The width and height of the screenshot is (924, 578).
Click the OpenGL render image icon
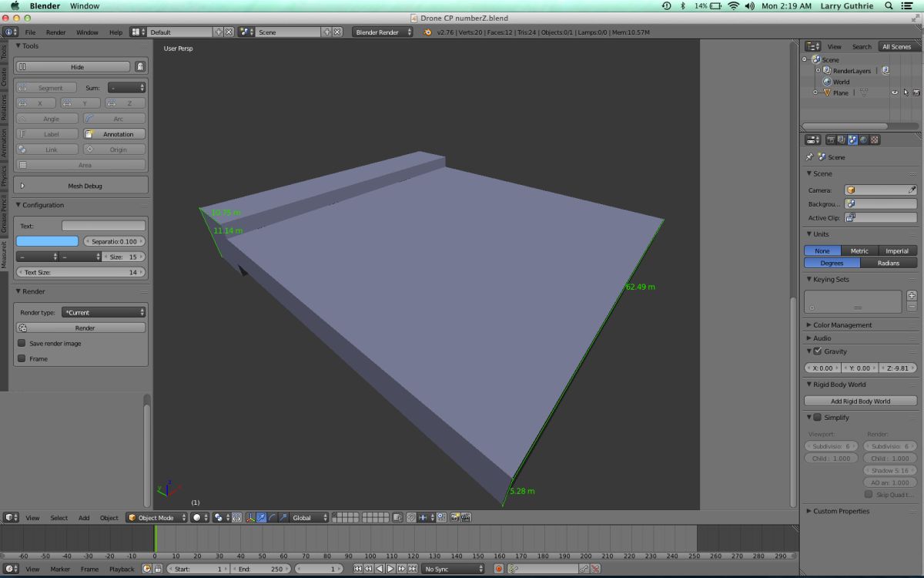pos(455,518)
